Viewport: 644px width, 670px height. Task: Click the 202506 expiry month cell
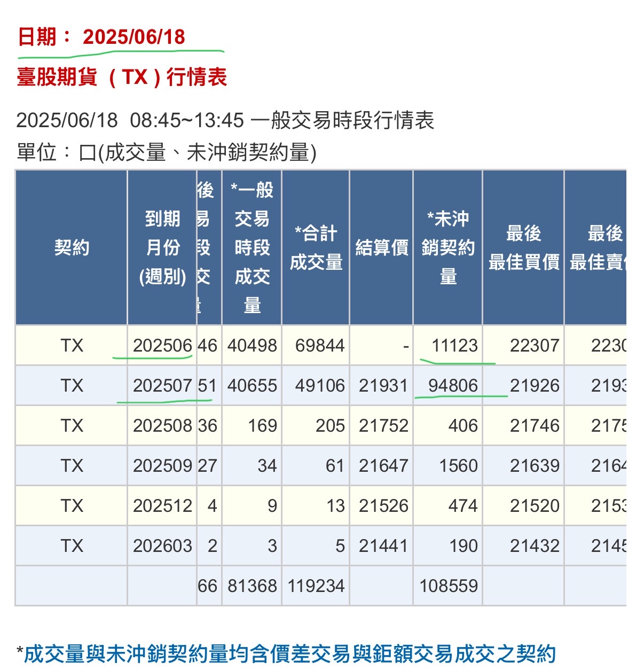[x=162, y=346]
